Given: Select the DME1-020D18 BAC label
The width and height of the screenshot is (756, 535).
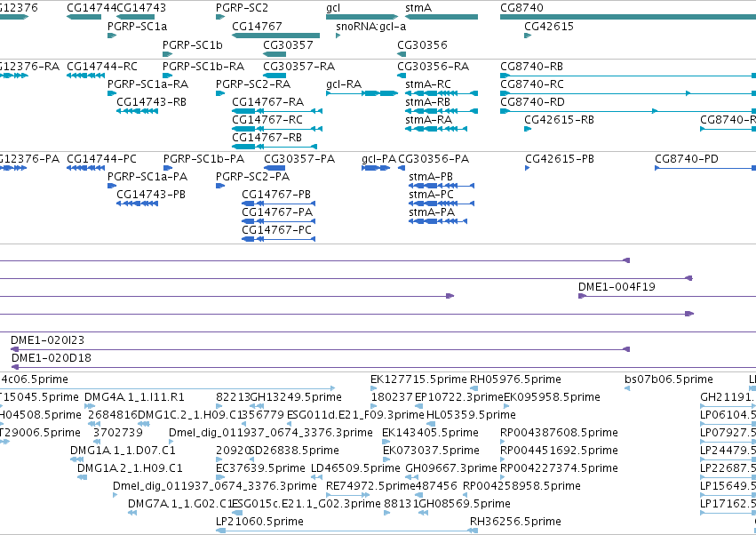Looking at the screenshot, I should [x=52, y=358].
